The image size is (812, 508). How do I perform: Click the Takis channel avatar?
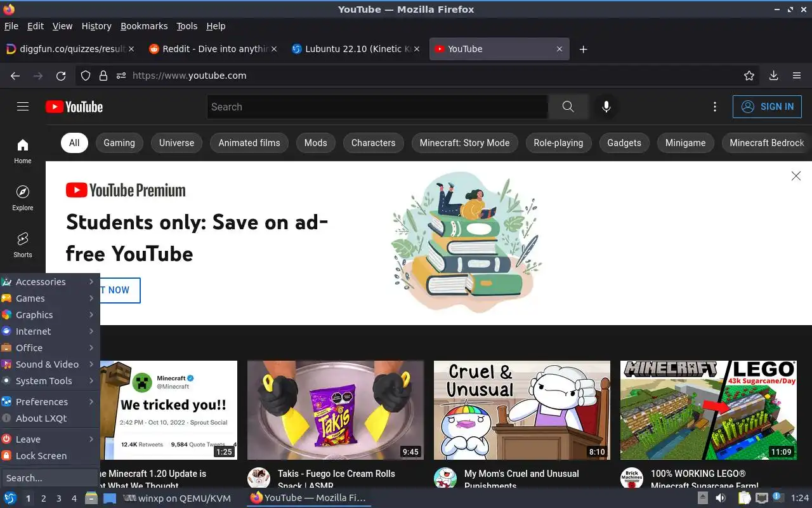(259, 478)
